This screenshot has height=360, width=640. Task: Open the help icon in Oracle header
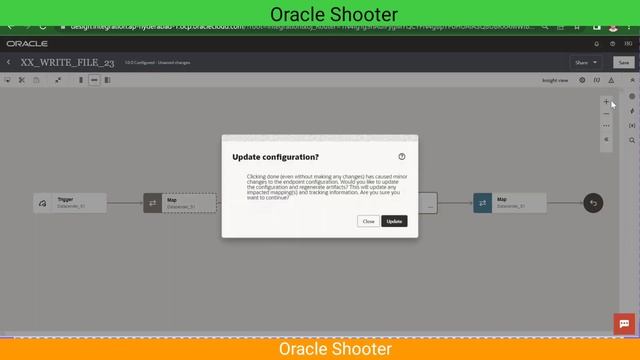pyautogui.click(x=612, y=44)
